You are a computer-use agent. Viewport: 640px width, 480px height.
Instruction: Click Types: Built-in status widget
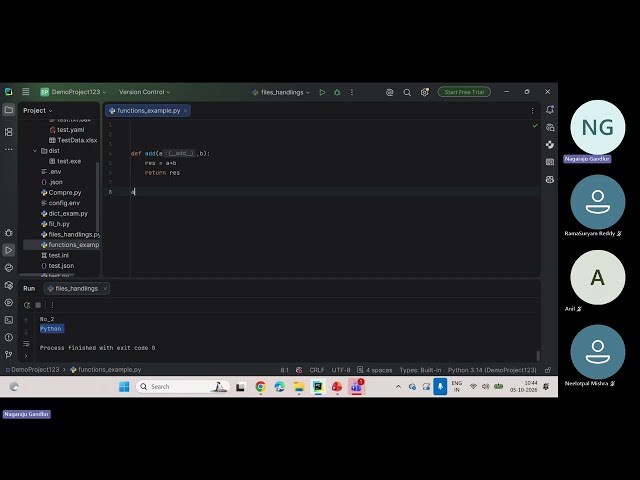(x=420, y=370)
